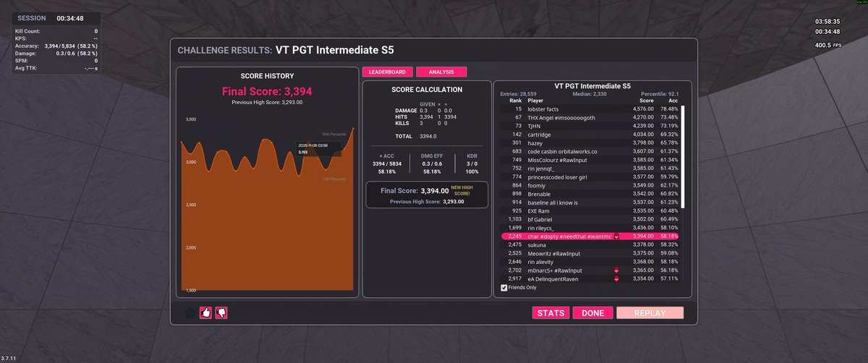Select the foomiy leaderboard entry
Image resolution: width=868 pixels, height=363 pixels.
click(x=590, y=185)
